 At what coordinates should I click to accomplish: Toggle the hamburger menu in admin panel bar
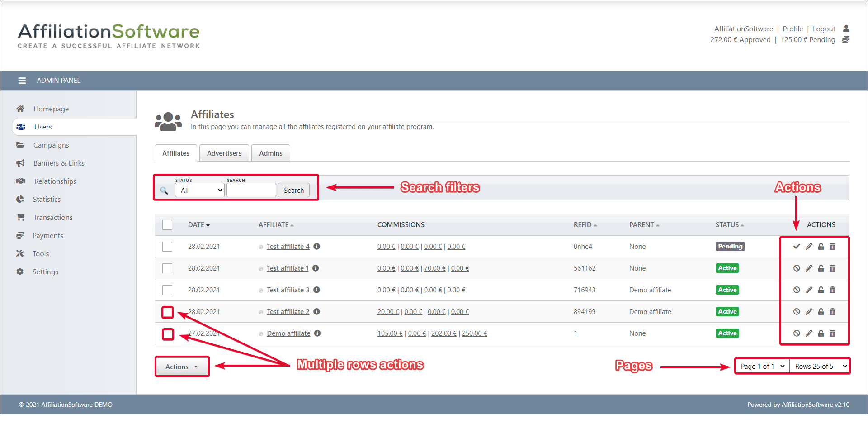pyautogui.click(x=22, y=81)
